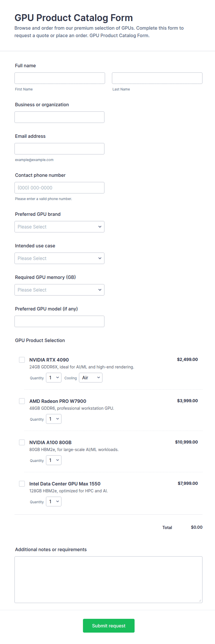Enable Intel Data Center GPU Max 1550 checkbox

pos(22,483)
